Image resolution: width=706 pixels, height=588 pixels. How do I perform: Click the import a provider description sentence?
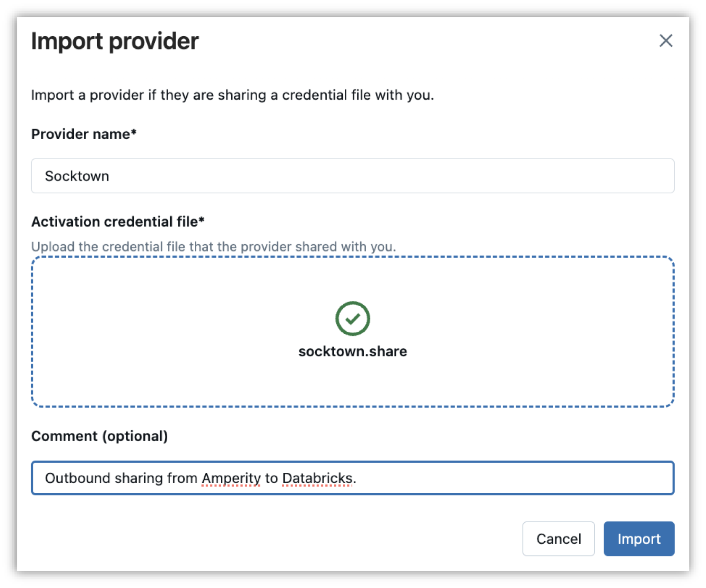tap(233, 95)
